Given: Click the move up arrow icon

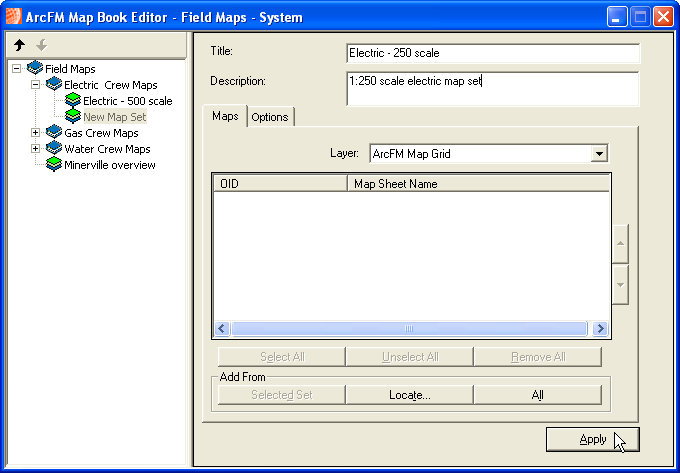Looking at the screenshot, I should tap(20, 45).
